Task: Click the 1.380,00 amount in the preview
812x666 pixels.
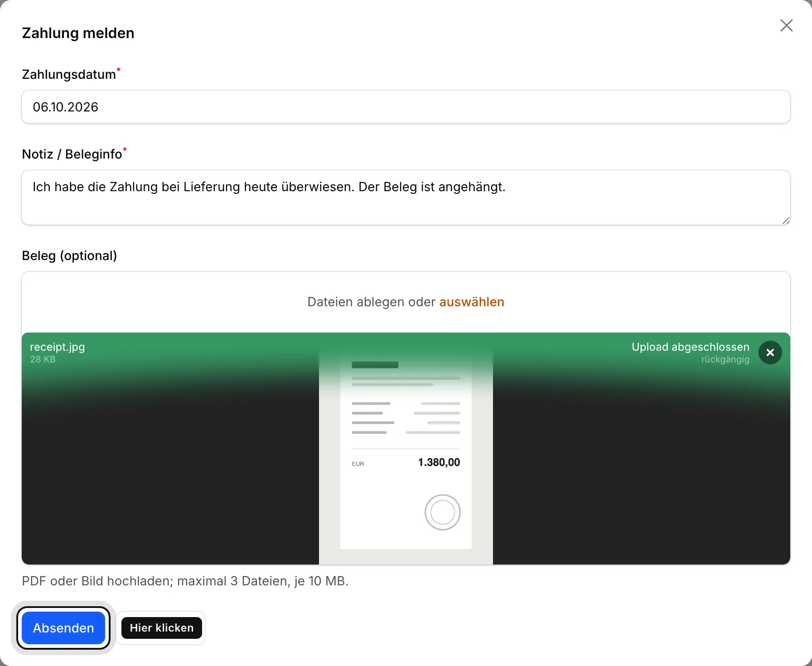Action: point(439,462)
